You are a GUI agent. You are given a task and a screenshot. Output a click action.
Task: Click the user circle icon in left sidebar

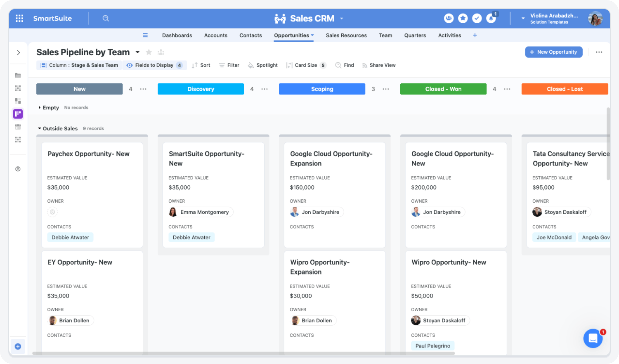pos(18,169)
